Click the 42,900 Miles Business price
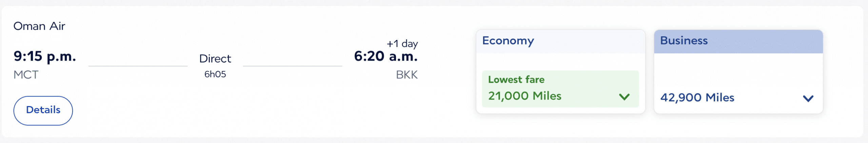The height and width of the screenshot is (143, 868). pyautogui.click(x=697, y=98)
